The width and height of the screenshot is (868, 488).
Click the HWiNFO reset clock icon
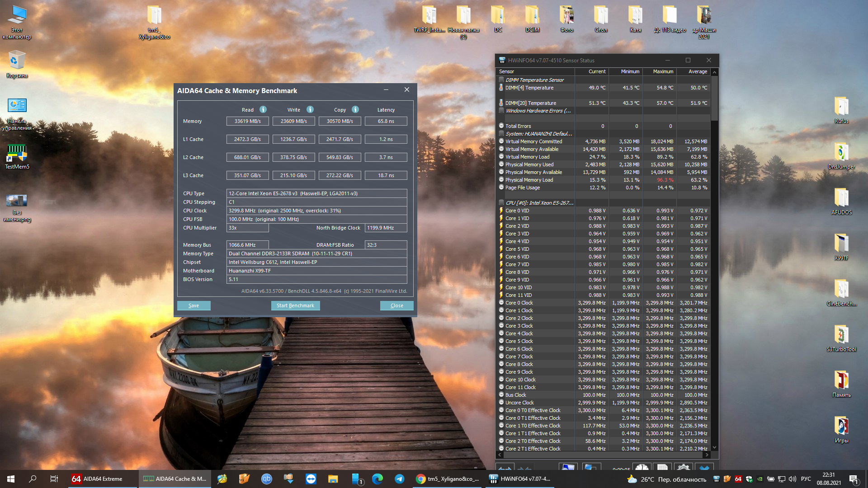point(641,467)
